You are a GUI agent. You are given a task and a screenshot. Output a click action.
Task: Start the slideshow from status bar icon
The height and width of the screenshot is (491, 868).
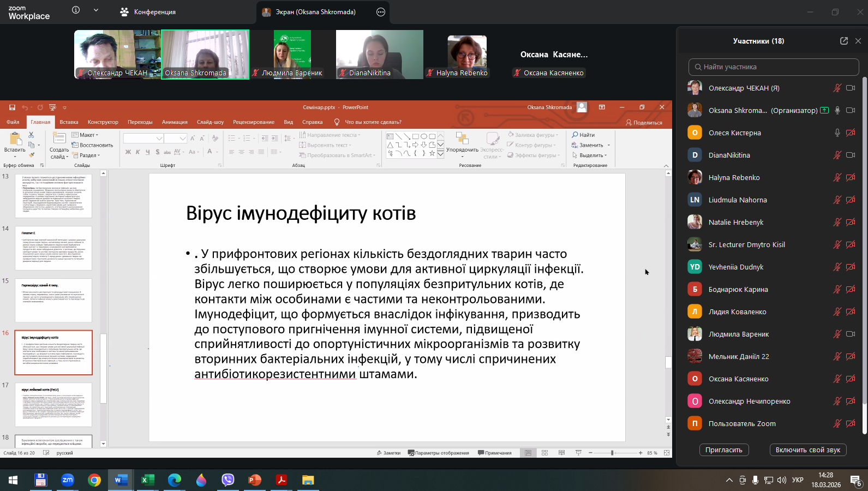tap(578, 453)
